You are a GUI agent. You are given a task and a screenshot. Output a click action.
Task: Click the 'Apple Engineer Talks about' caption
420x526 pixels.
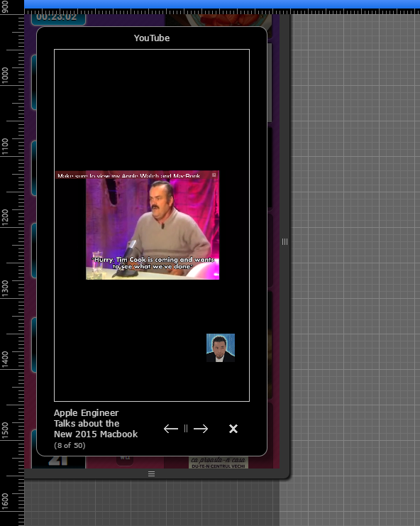click(96, 423)
